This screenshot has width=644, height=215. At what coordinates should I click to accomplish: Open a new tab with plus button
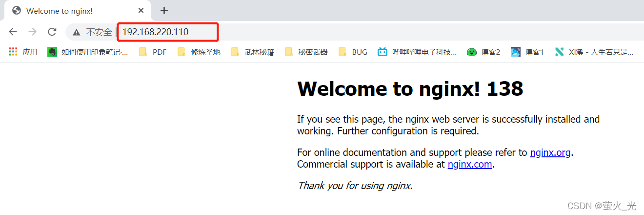(164, 10)
